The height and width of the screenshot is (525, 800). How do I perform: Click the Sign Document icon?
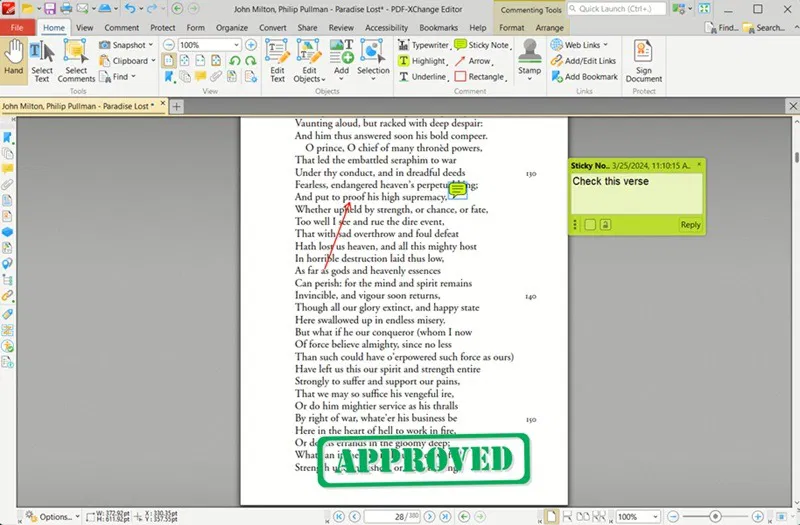coord(643,61)
